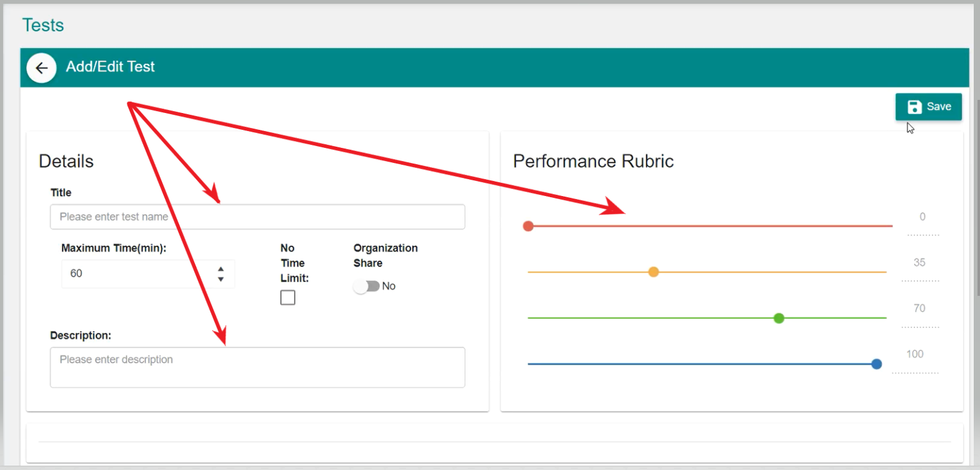Select the orange rubric slider handle
Image resolution: width=980 pixels, height=470 pixels.
click(x=653, y=272)
